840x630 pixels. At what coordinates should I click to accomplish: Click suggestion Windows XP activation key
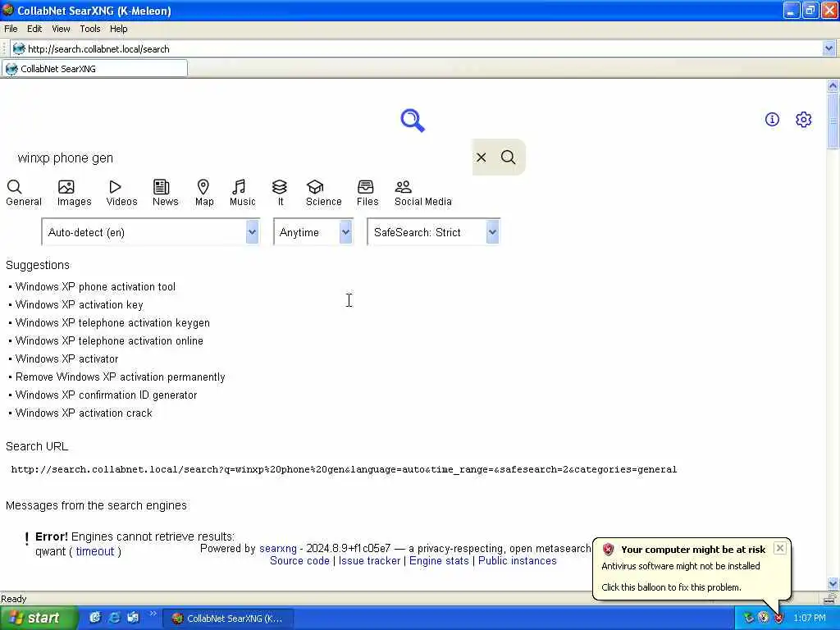(x=80, y=305)
